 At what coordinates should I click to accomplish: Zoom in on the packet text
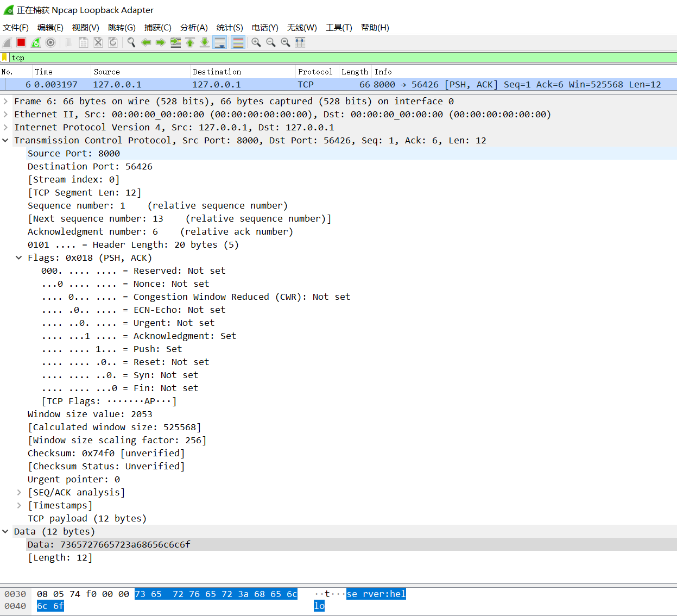point(256,42)
